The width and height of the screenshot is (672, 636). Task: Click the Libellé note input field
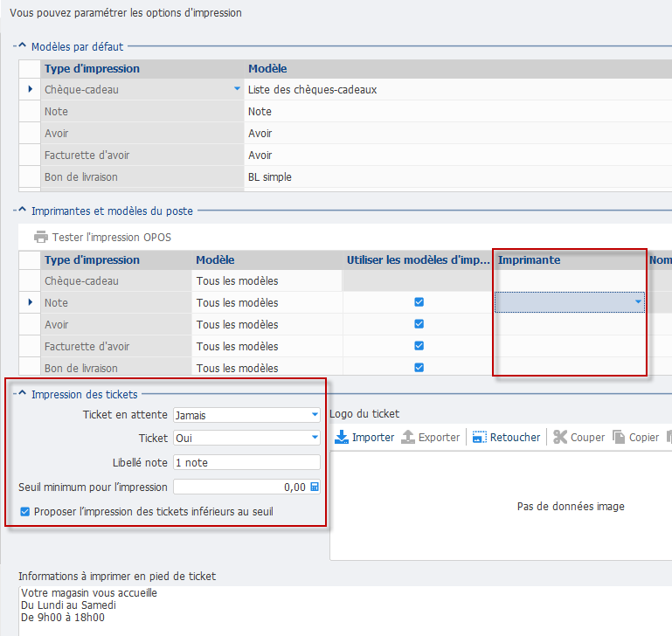(246, 462)
